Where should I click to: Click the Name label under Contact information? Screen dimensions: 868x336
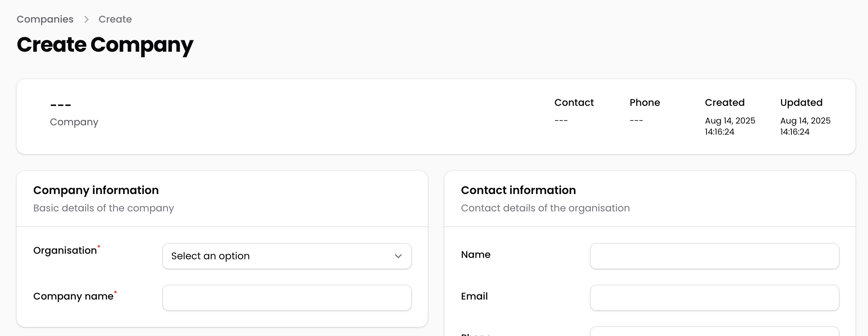click(x=476, y=254)
